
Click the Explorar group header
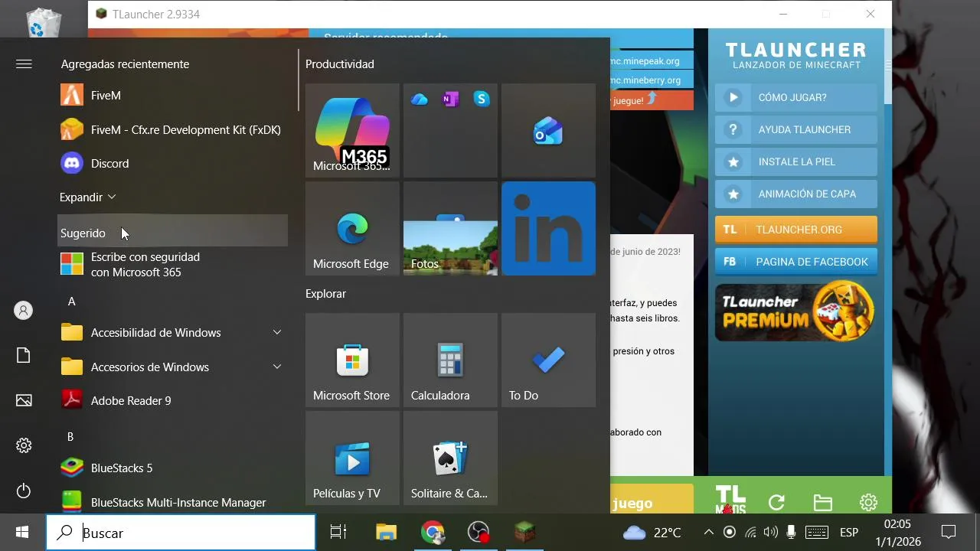[326, 294]
